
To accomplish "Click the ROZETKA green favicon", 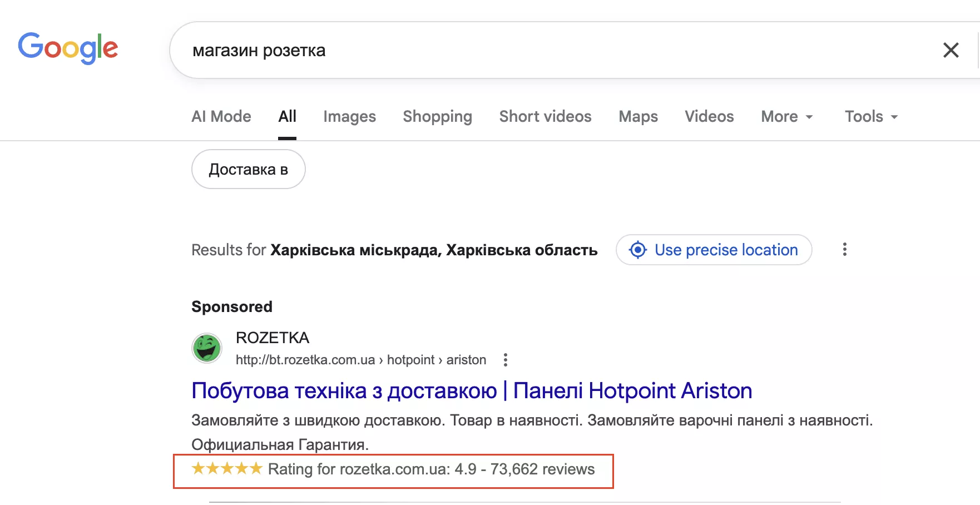I will (206, 348).
